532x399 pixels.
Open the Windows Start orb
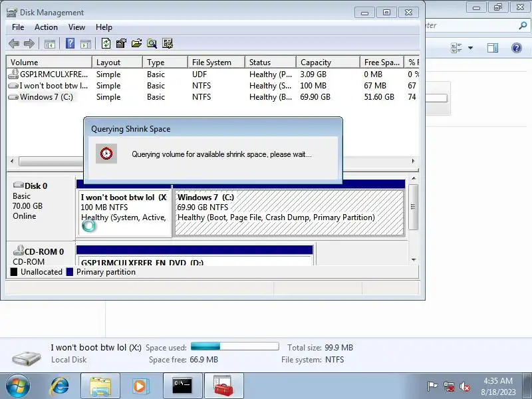(17, 386)
